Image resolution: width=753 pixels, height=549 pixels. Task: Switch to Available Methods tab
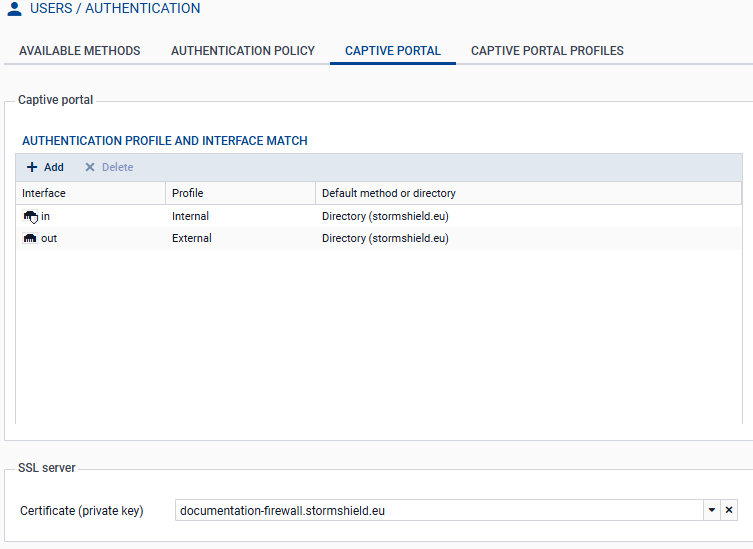[80, 51]
